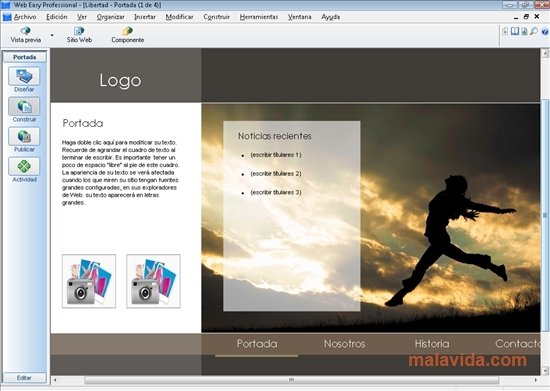Click the Web Easy app icon beside Archivo
This screenshot has height=391, width=550.
[7, 17]
